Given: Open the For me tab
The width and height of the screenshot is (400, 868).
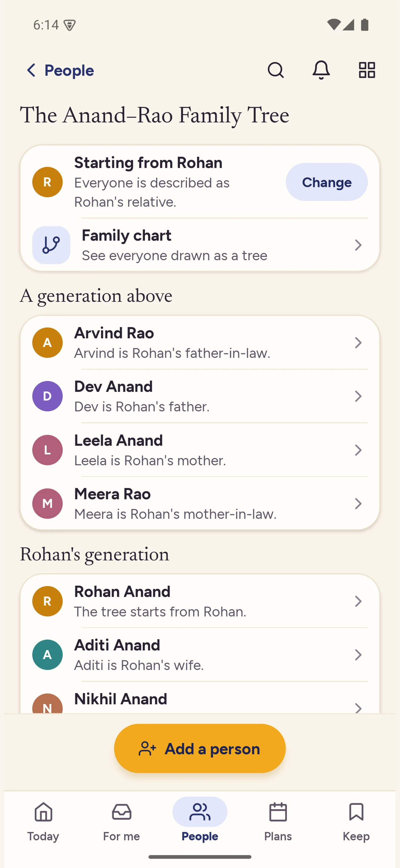Looking at the screenshot, I should click(x=122, y=821).
